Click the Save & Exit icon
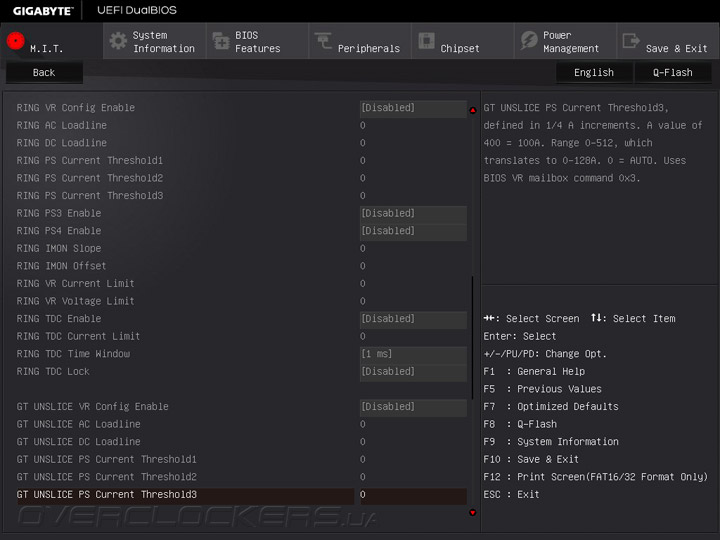 click(x=631, y=41)
